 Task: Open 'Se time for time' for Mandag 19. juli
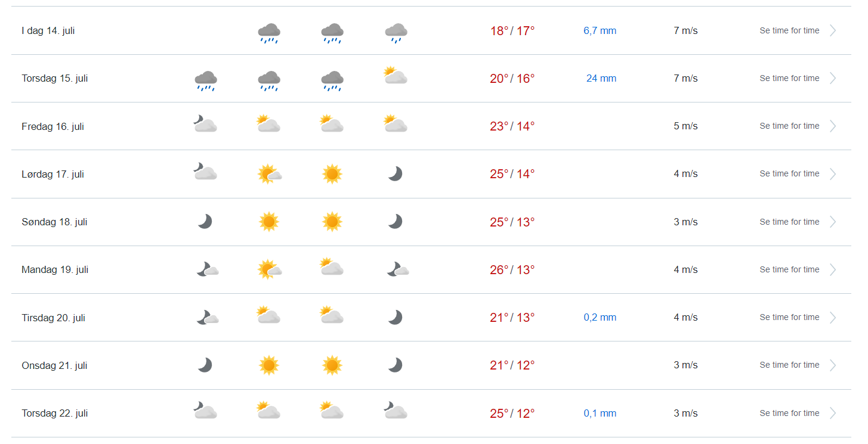point(789,269)
